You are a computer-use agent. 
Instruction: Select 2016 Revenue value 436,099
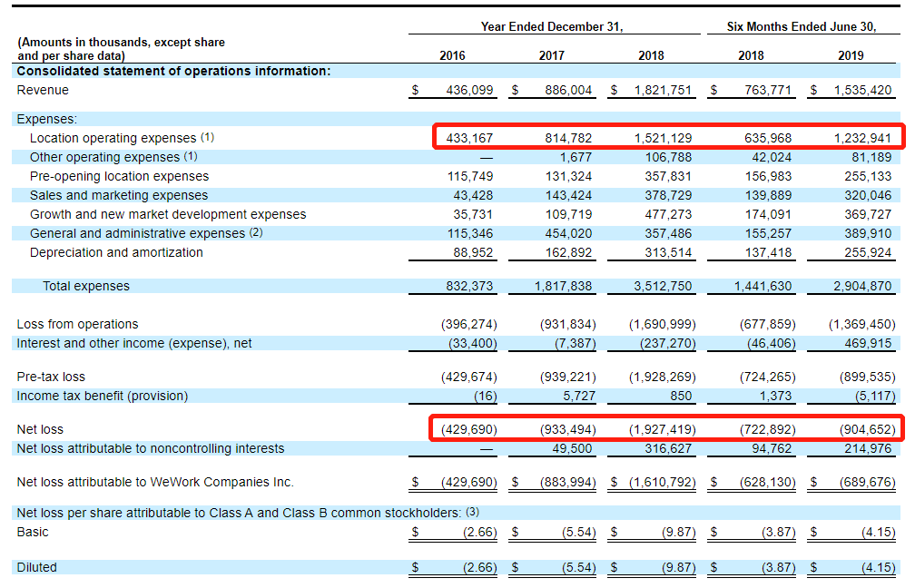(469, 90)
